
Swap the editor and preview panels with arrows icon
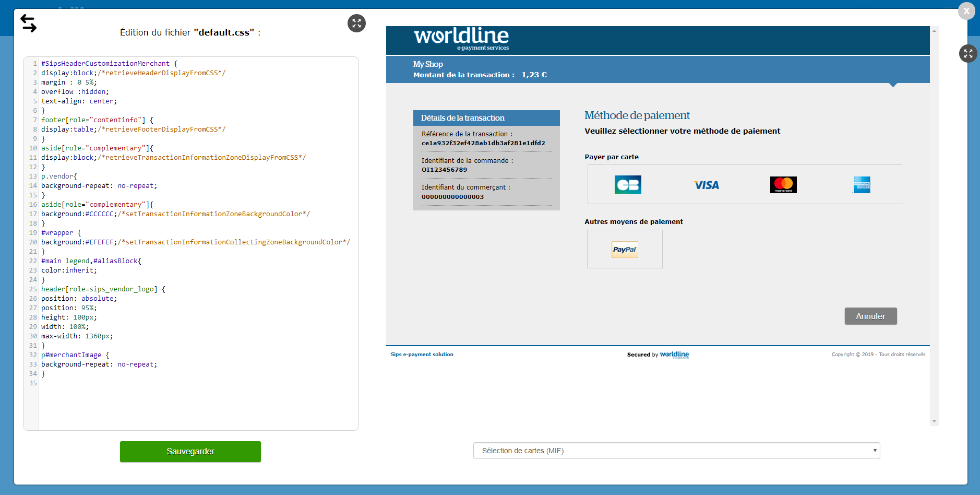[28, 23]
